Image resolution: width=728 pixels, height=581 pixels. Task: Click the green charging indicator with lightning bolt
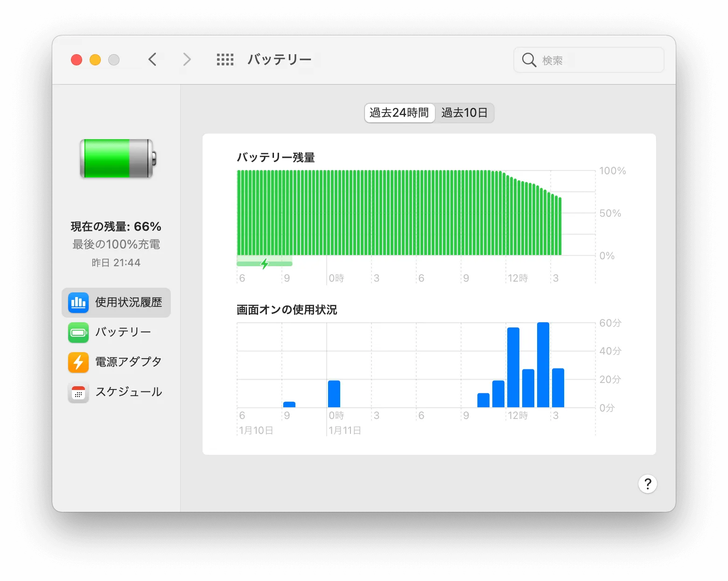(x=265, y=263)
